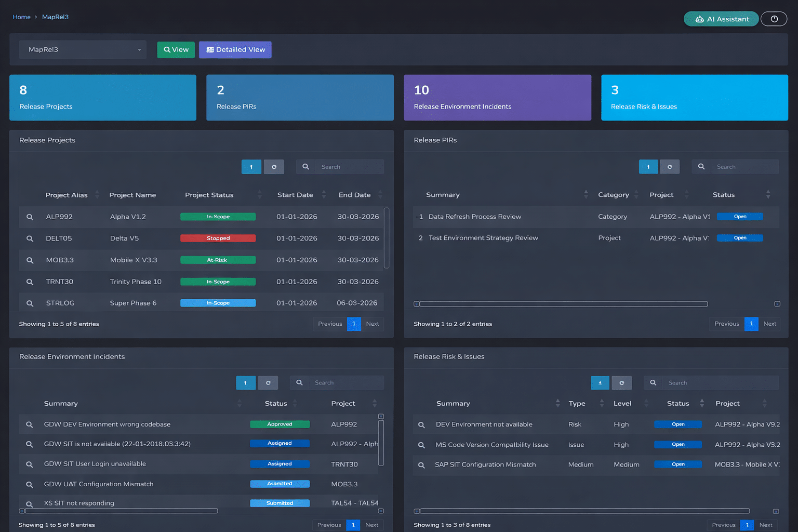Click the power icon button at top right

tap(774, 19)
